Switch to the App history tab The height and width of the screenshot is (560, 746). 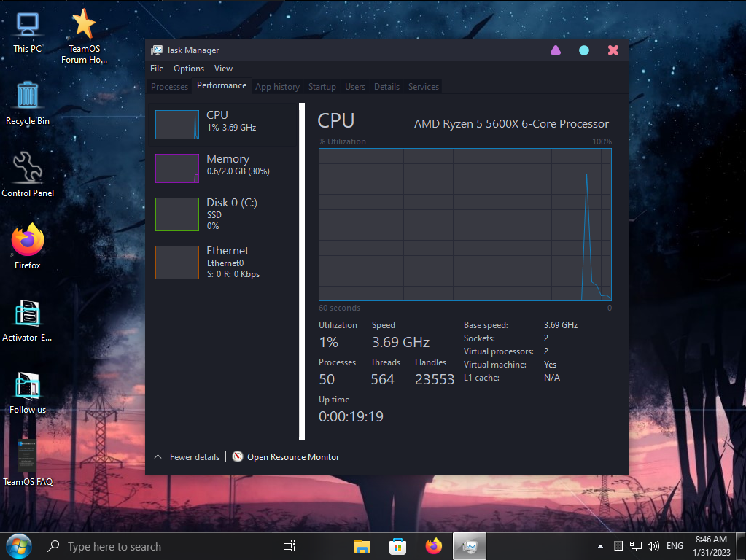tap(277, 87)
